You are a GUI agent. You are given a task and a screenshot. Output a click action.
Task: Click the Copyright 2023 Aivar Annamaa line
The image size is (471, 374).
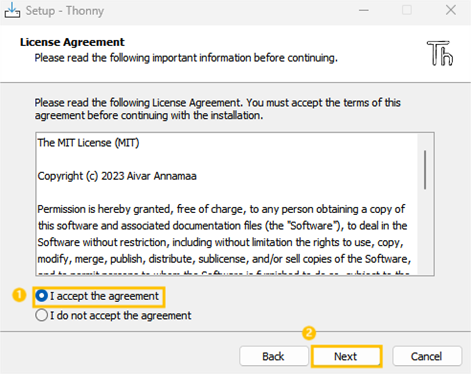coord(117,176)
